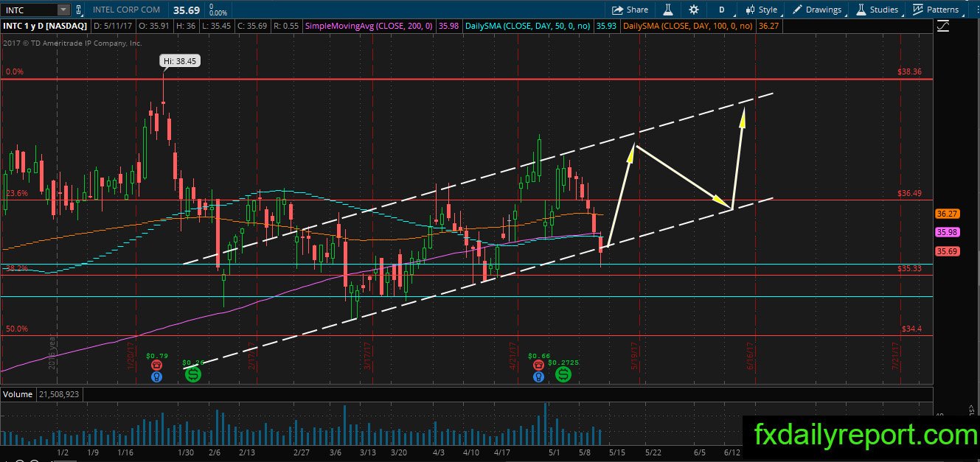980x462 pixels.
Task: Click the blue lightbulb event icon near 1/20/17
Action: 156,377
